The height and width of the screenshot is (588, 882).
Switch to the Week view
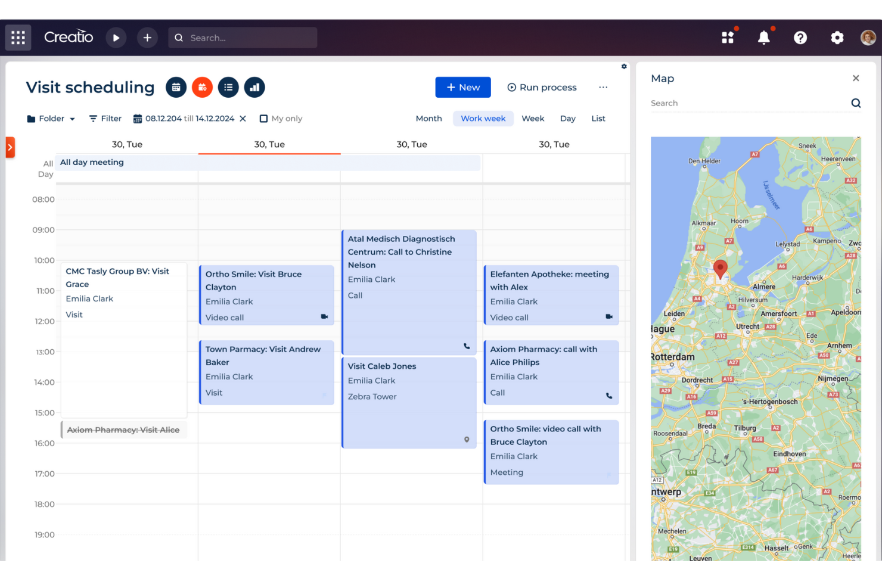click(x=533, y=119)
